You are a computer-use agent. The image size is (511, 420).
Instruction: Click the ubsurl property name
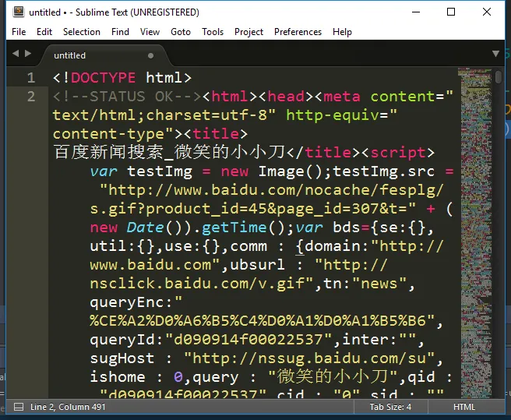[x=258, y=265]
